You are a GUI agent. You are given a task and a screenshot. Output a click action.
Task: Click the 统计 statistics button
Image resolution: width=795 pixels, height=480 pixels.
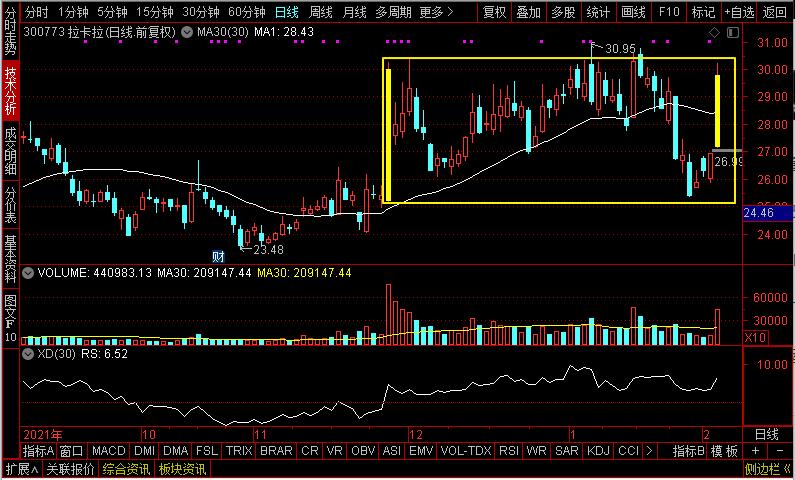598,12
